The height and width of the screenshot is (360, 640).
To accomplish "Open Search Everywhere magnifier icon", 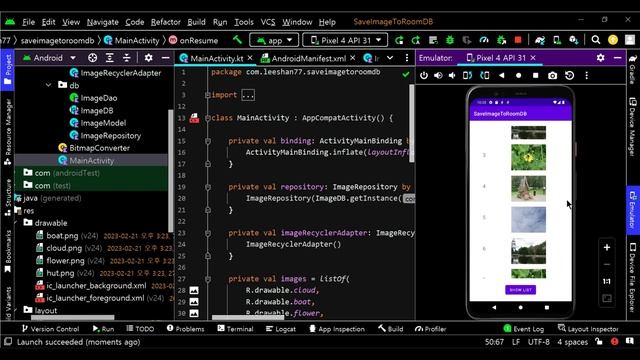I will (596, 40).
